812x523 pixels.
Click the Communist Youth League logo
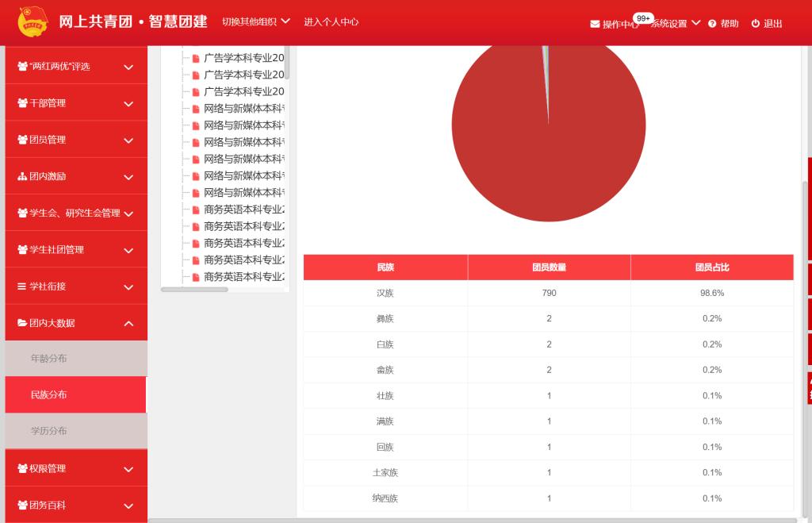click(33, 22)
